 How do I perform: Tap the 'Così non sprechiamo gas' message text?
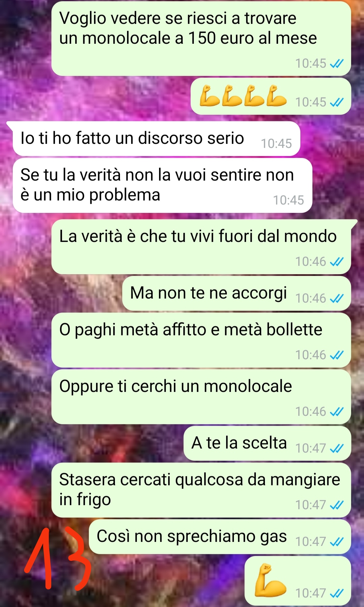tap(192, 537)
